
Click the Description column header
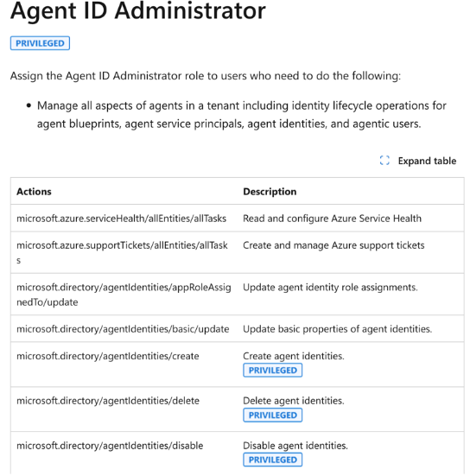(270, 192)
